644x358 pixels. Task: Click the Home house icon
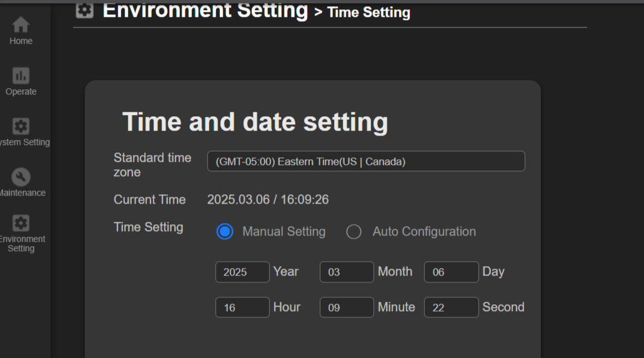[21, 24]
